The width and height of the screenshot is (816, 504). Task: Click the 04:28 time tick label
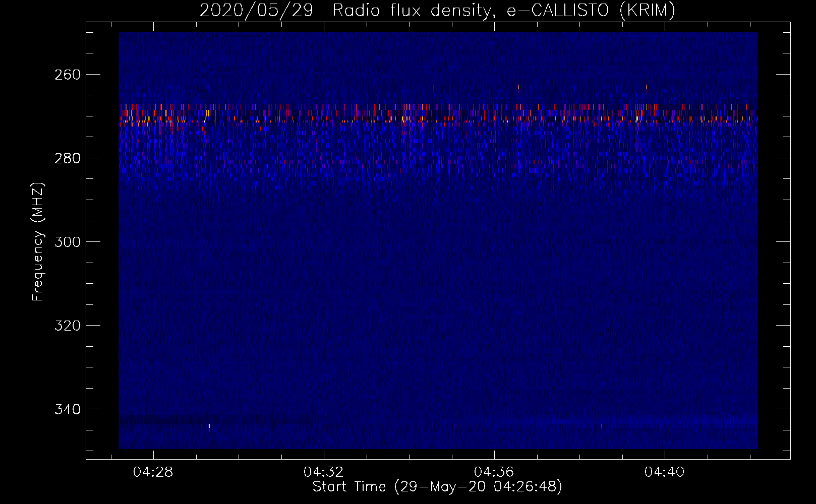(153, 472)
